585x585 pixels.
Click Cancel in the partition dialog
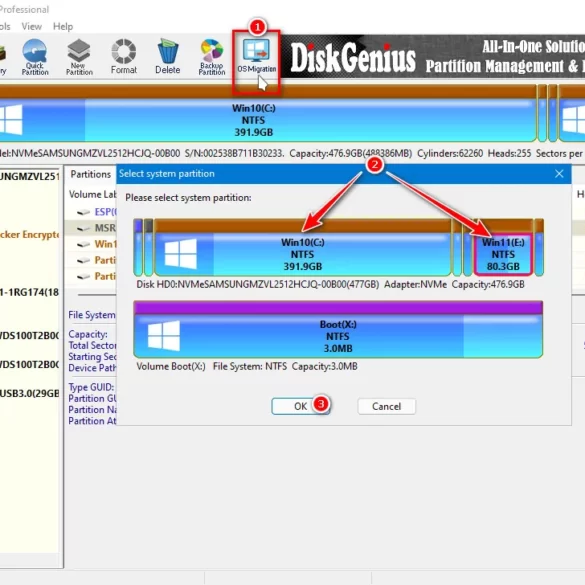pos(387,406)
